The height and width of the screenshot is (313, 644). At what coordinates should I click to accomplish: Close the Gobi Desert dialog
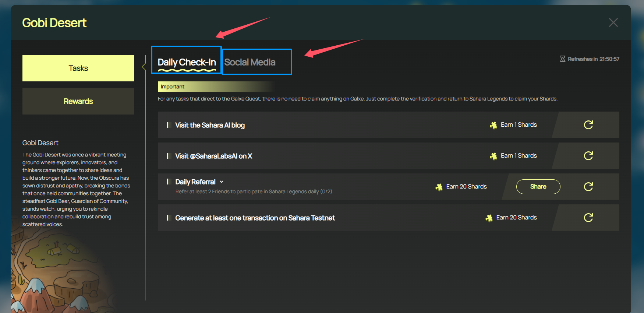pos(613,22)
